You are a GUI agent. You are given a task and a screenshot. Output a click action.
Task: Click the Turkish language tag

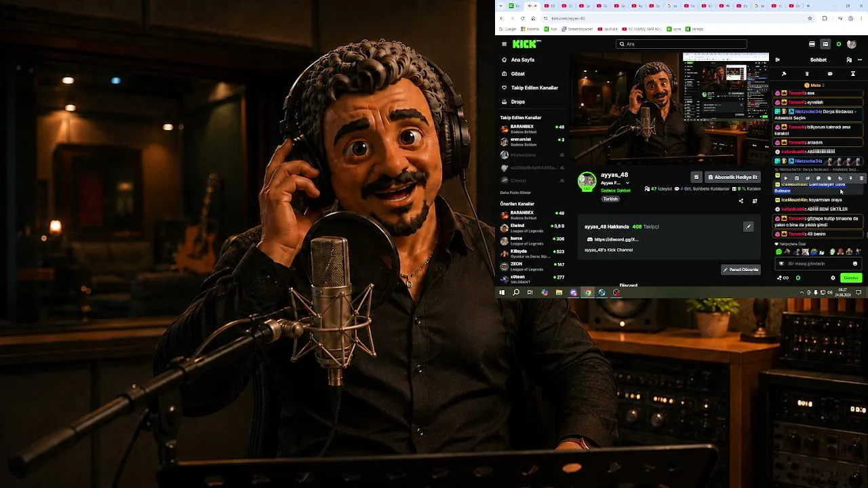click(x=610, y=199)
